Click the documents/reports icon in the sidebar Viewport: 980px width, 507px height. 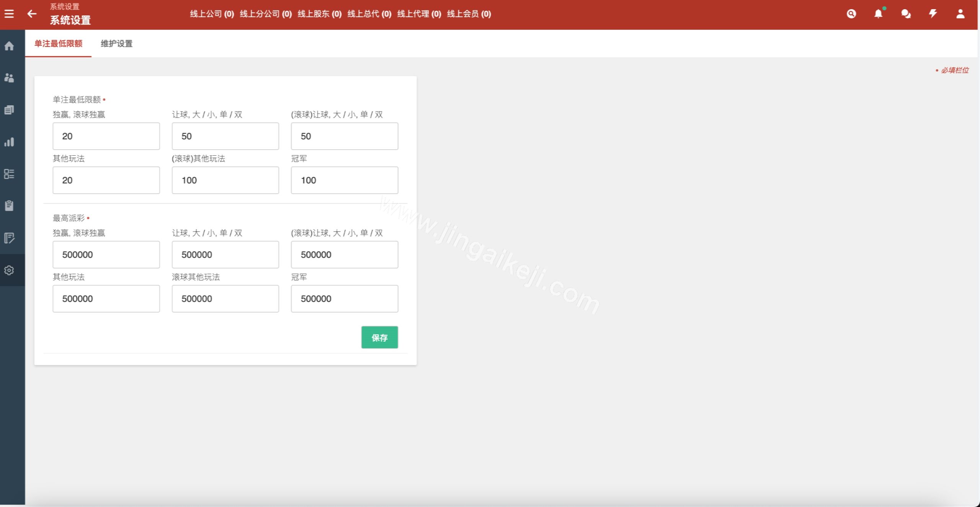(9, 110)
